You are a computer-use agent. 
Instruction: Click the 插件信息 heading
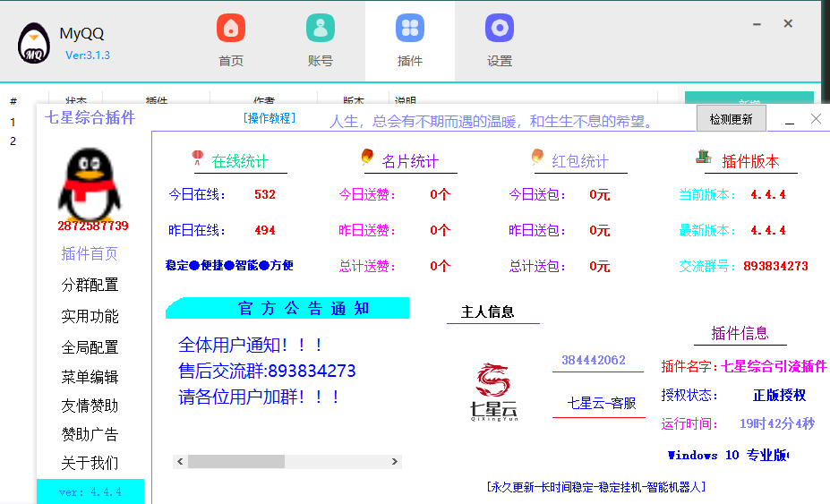tap(740, 333)
